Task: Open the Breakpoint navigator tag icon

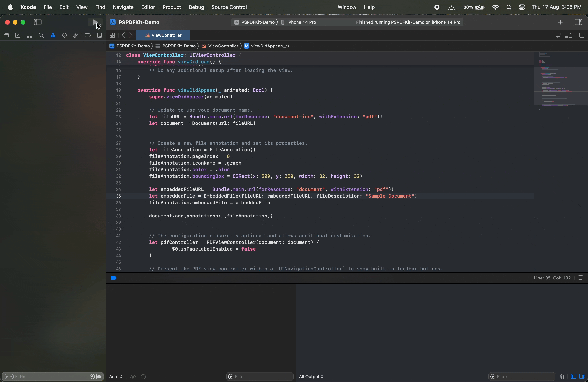Action: (x=88, y=35)
